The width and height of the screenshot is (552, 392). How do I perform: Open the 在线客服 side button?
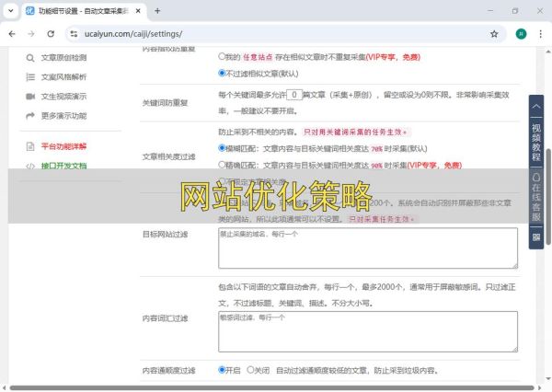(536, 197)
